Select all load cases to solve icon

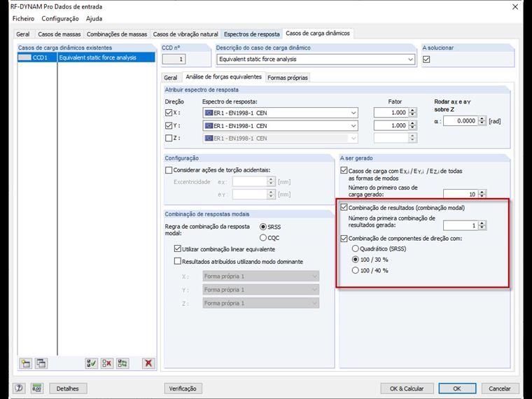click(x=91, y=363)
